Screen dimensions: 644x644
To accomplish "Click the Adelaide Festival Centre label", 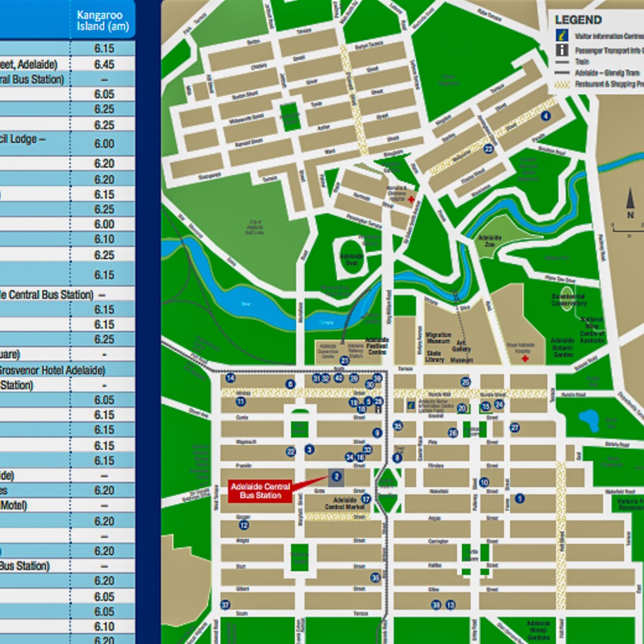I will [x=377, y=346].
